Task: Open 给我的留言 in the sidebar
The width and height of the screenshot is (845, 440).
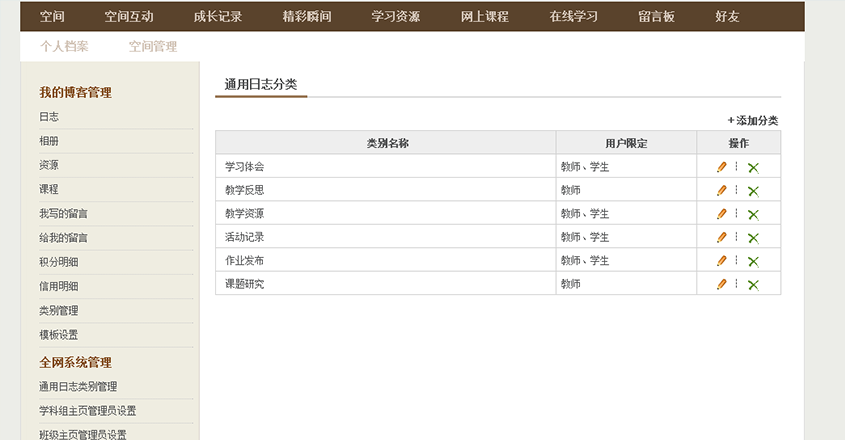Action: pos(64,238)
